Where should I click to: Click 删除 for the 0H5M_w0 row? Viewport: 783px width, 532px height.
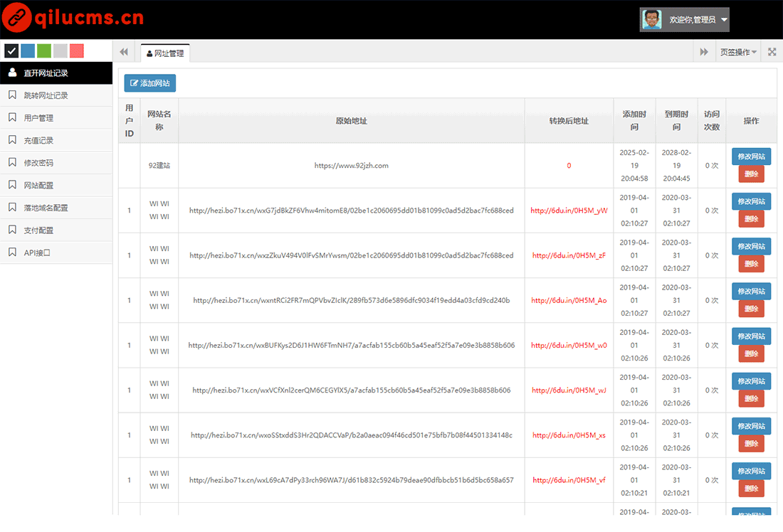tap(752, 353)
